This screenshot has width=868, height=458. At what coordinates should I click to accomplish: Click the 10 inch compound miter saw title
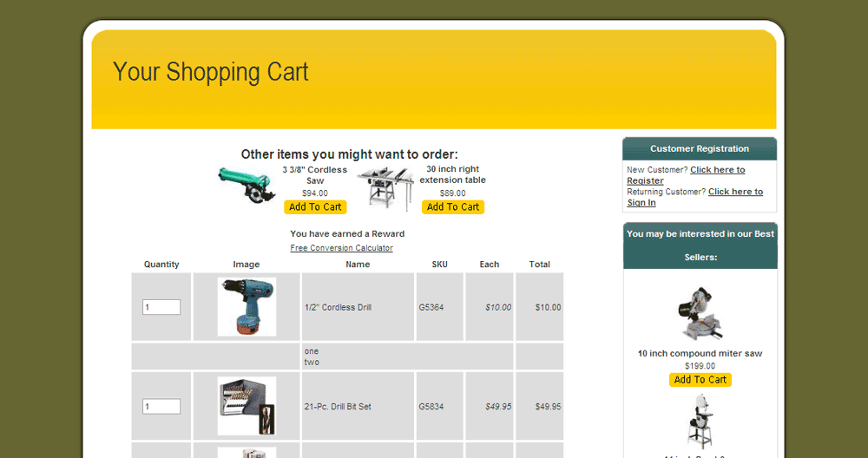[x=700, y=354]
